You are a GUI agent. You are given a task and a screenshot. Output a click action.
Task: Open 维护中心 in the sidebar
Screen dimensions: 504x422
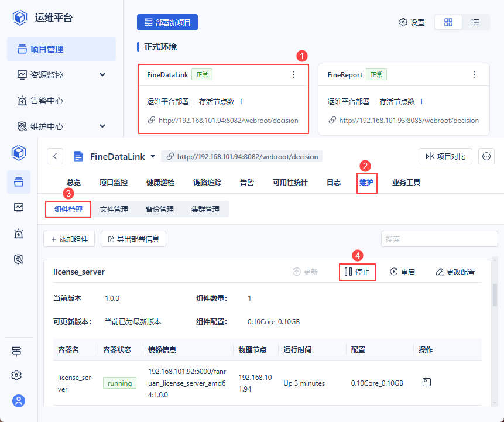coord(40,126)
